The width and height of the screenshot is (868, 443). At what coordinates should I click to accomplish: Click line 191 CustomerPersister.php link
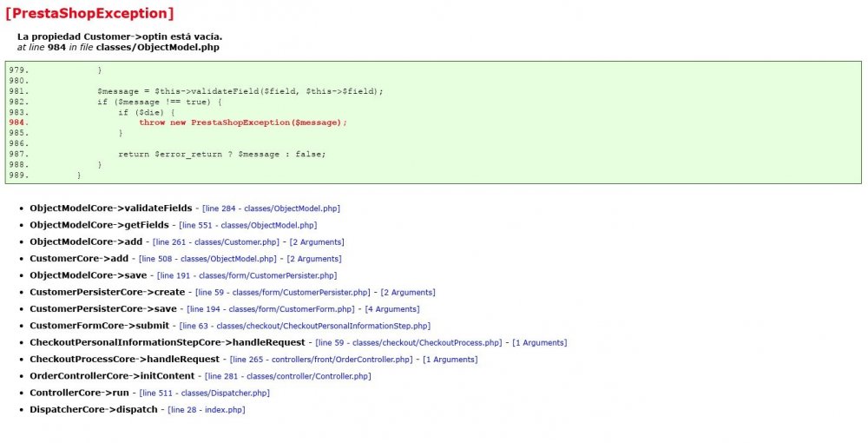tap(247, 275)
